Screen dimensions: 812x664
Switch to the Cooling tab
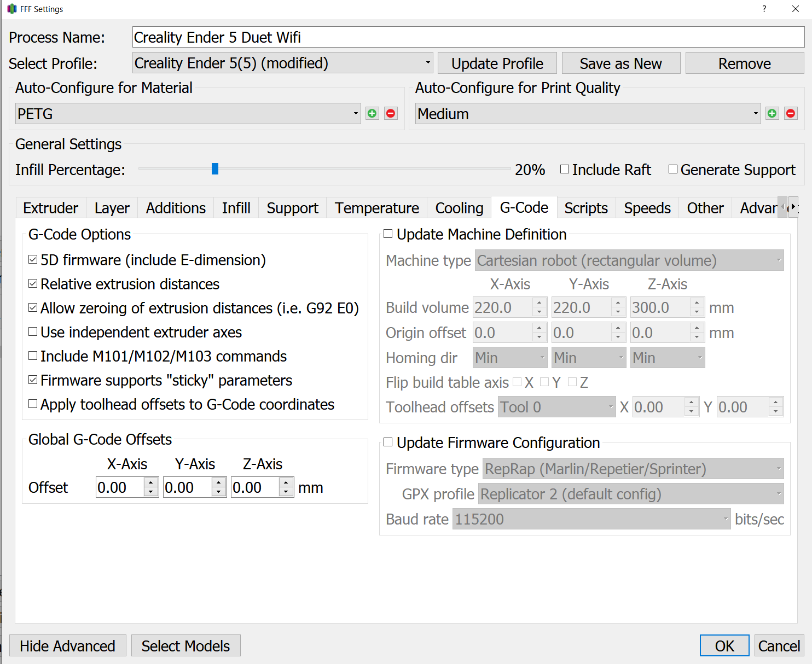tap(460, 208)
